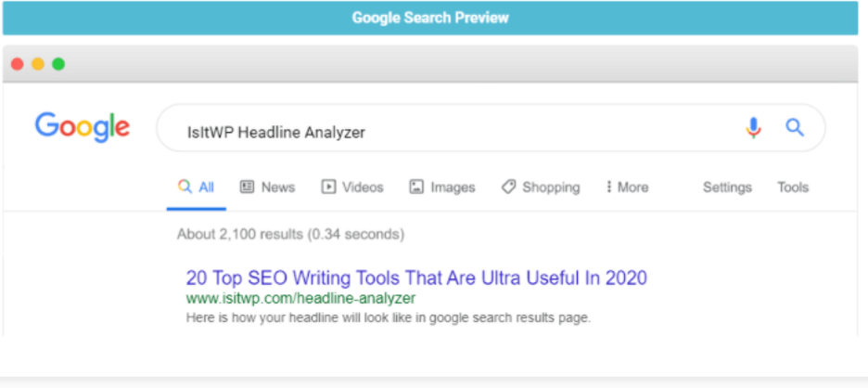
Task: Click the green maximize window dot
Action: pyautogui.click(x=58, y=64)
